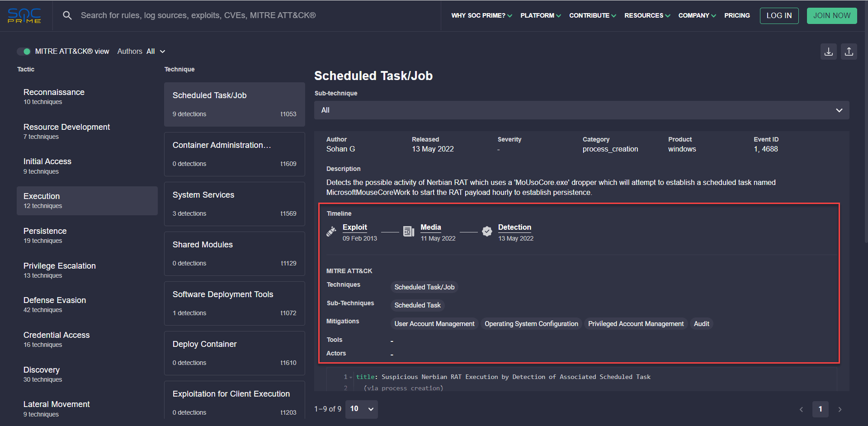Click the search magnifier icon

(67, 15)
